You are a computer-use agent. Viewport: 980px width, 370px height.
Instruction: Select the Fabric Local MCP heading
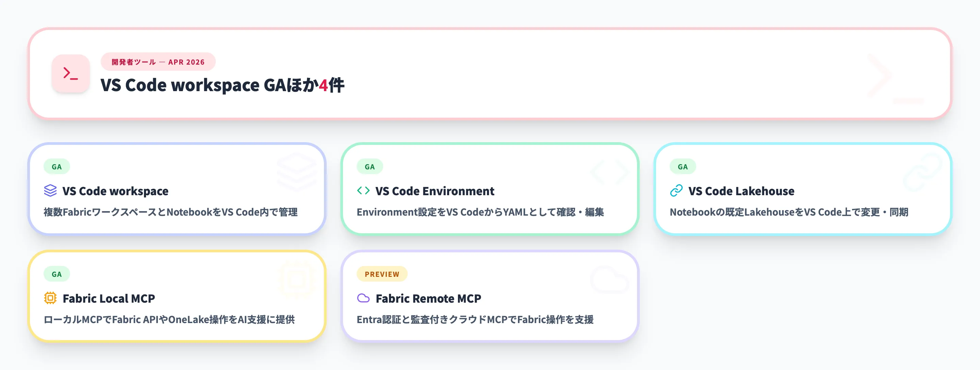click(109, 299)
